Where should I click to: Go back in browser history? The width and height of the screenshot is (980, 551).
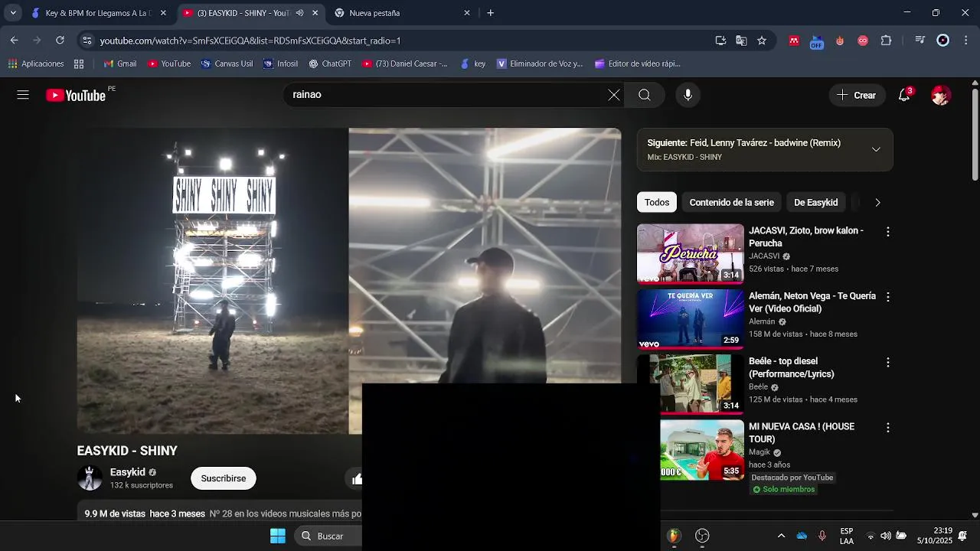click(14, 41)
